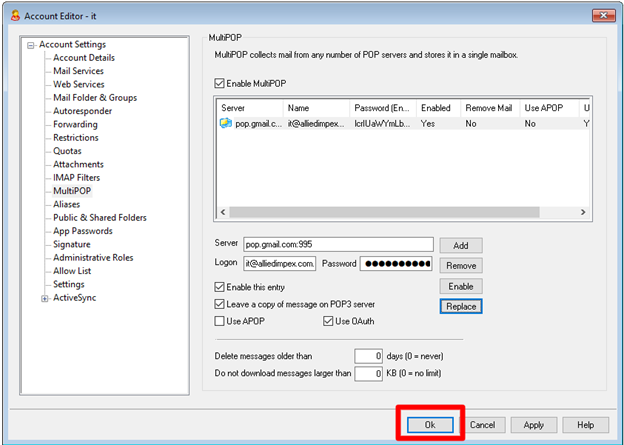Viewport: 624px width, 445px height.
Task: Select Autoresponder in the settings tree
Action: 83,111
